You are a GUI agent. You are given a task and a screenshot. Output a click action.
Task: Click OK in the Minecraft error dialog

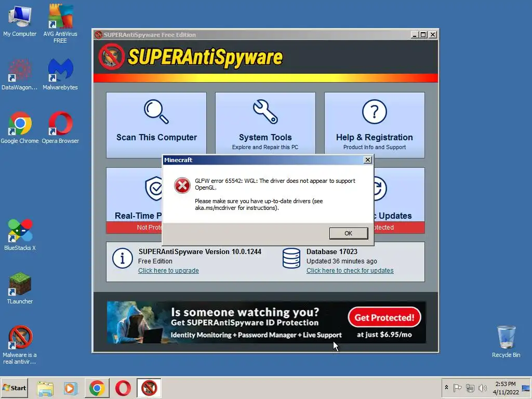tap(349, 233)
